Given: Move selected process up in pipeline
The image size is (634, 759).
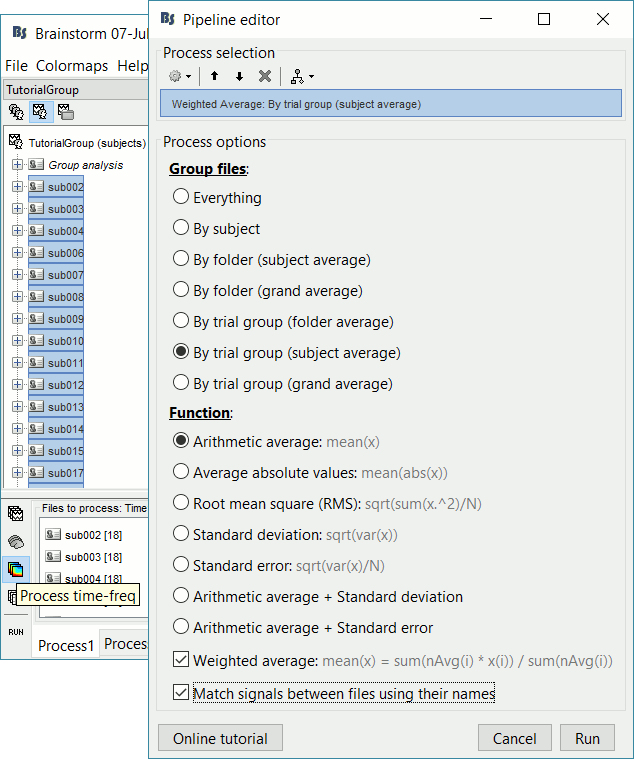Looking at the screenshot, I should pyautogui.click(x=214, y=76).
